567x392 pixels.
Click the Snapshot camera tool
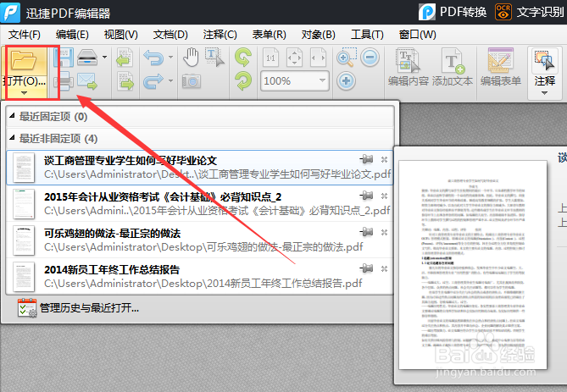point(192,81)
